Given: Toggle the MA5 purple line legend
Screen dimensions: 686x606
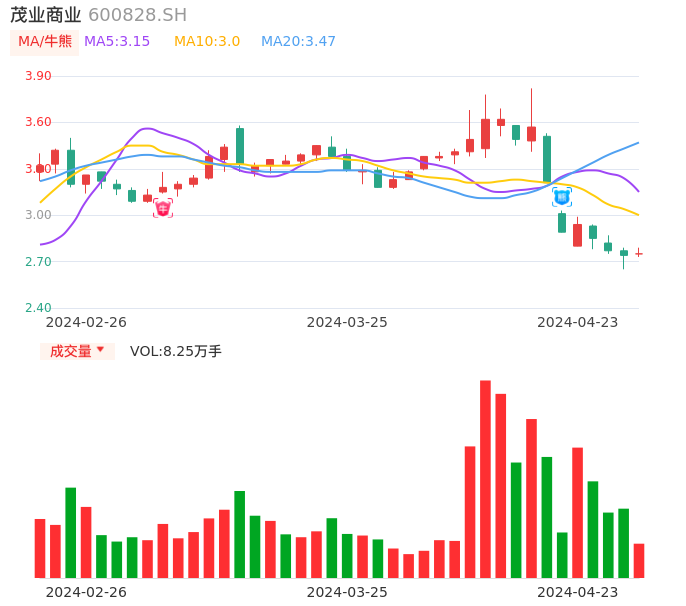Looking at the screenshot, I should point(117,41).
